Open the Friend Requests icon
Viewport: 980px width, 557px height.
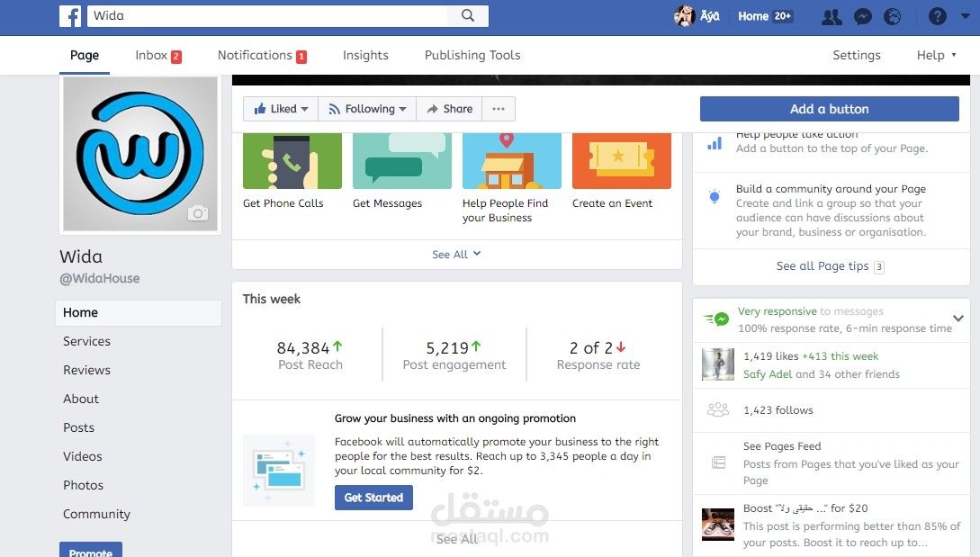click(x=832, y=17)
